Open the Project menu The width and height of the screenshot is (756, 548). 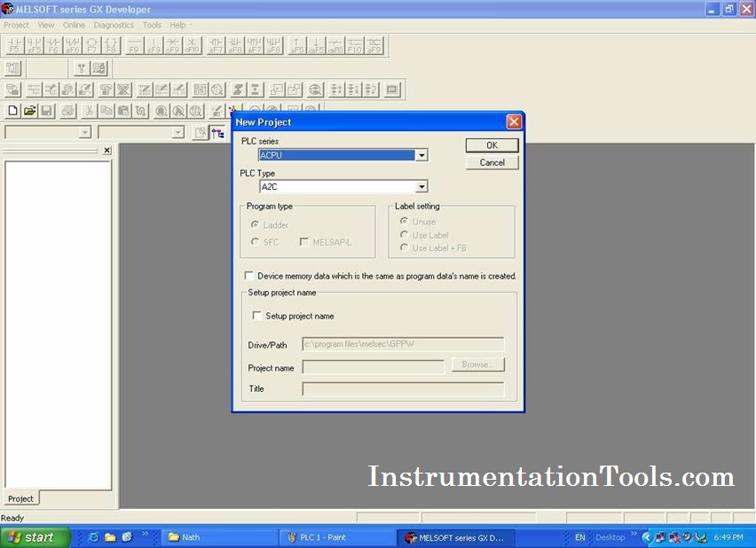[x=16, y=25]
